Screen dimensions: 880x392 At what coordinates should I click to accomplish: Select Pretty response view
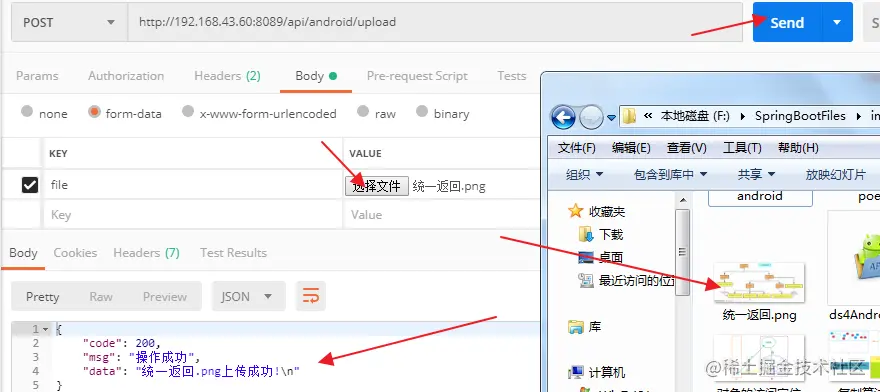pos(43,297)
